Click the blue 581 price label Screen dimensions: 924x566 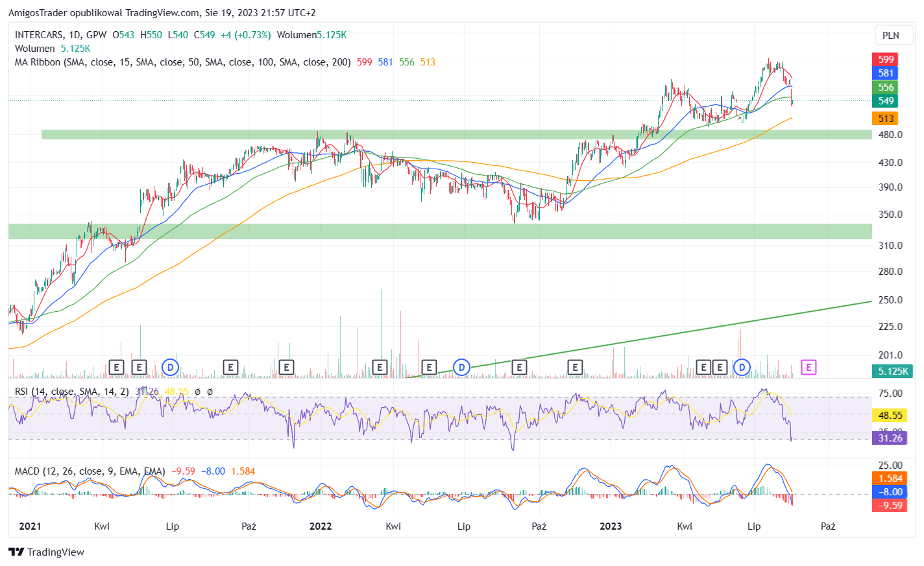click(886, 73)
